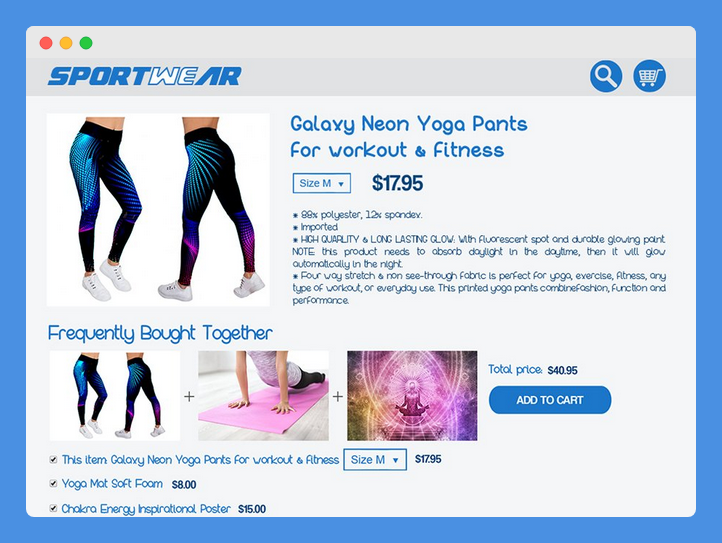Click the yellow minimize window dot
722x543 pixels.
[66, 43]
